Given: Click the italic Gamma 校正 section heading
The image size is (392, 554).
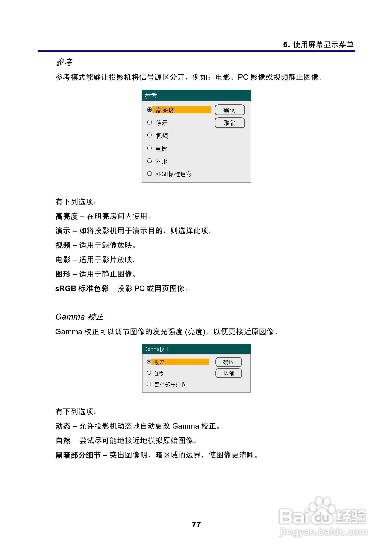Looking at the screenshot, I should (x=79, y=317).
